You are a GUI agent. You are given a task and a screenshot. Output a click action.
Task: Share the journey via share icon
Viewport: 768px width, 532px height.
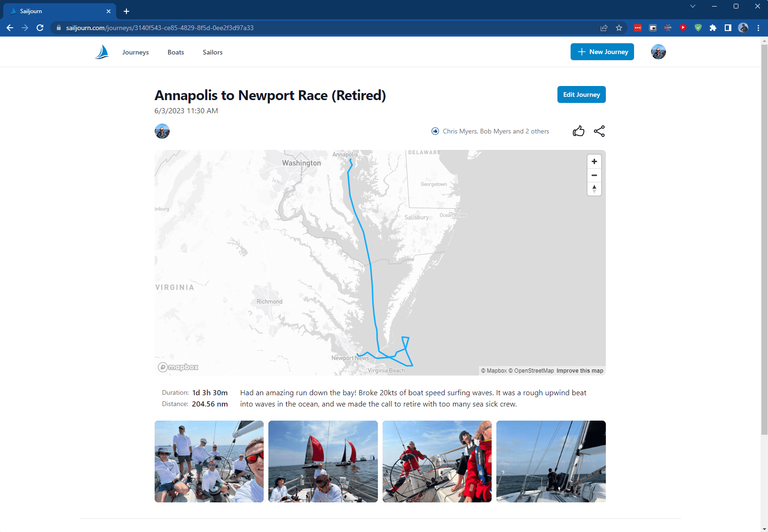[599, 131]
